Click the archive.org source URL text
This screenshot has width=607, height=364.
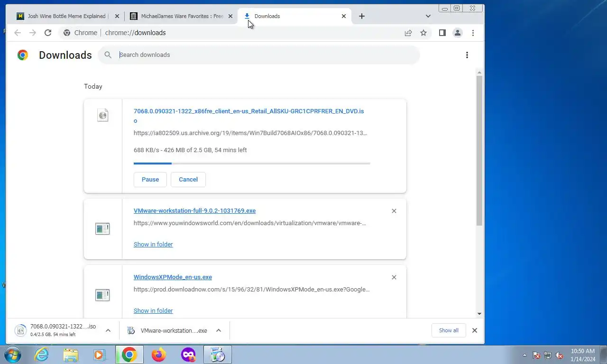coord(250,133)
